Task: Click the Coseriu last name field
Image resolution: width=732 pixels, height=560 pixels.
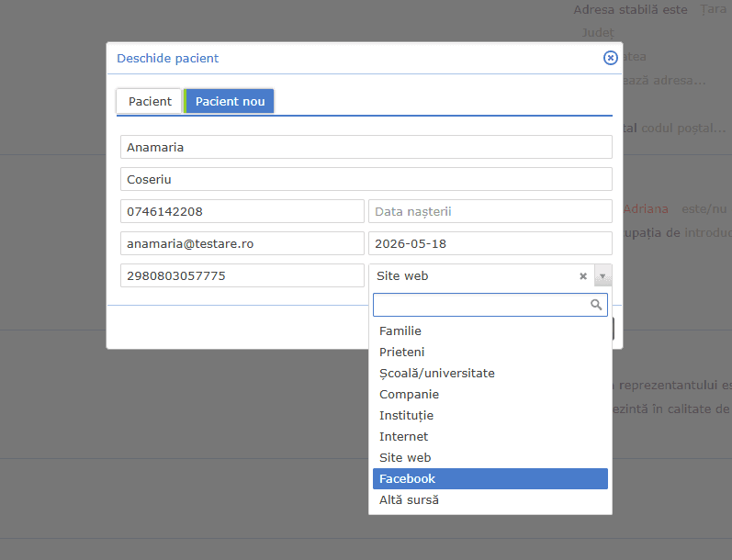Action: click(x=366, y=179)
